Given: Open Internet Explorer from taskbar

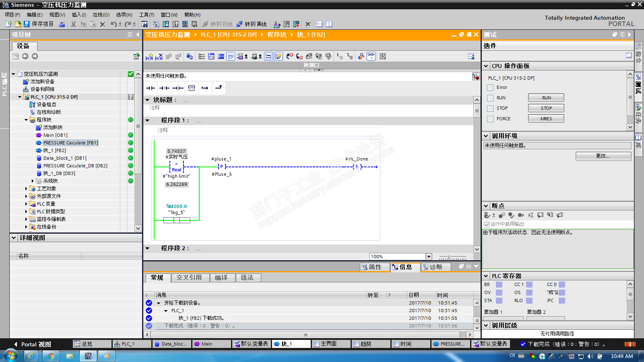Looking at the screenshot, I should (x=31, y=356).
